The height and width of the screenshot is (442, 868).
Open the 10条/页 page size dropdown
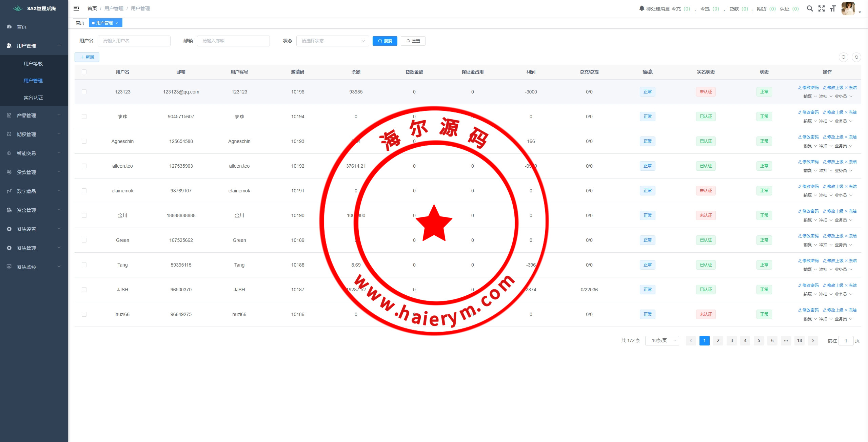pyautogui.click(x=662, y=340)
